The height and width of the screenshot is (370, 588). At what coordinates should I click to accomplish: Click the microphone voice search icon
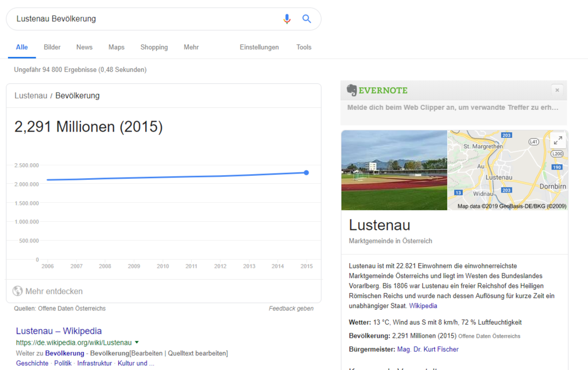click(x=287, y=19)
